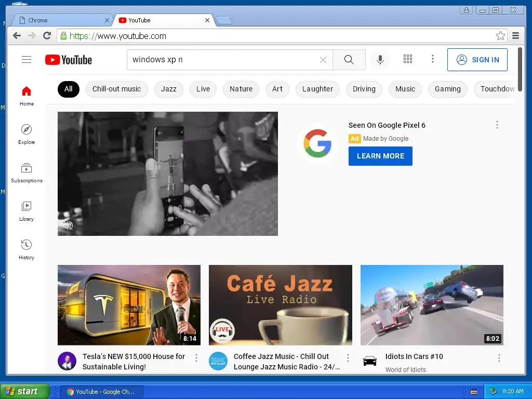The height and width of the screenshot is (399, 532).
Task: Open Explore in the sidebar
Action: pos(26,135)
